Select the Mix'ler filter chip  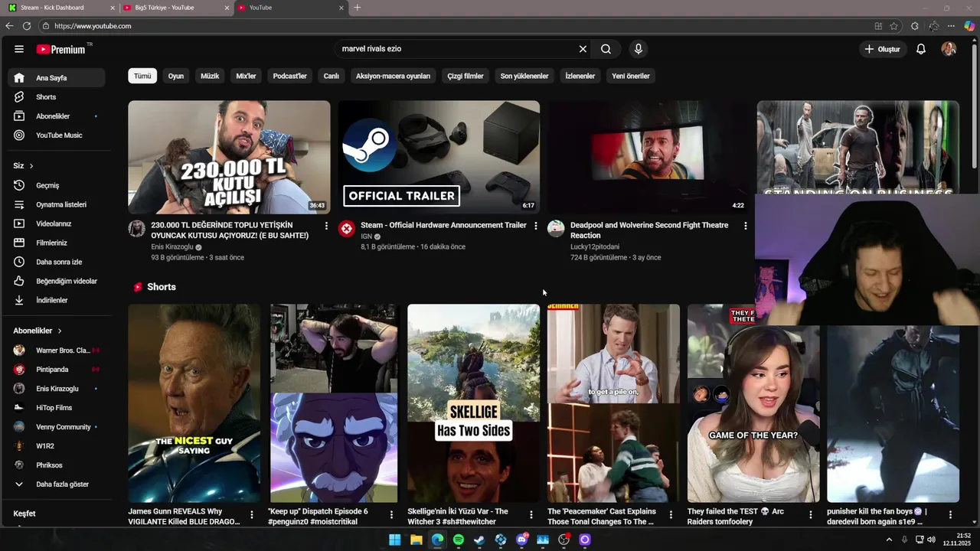(246, 76)
